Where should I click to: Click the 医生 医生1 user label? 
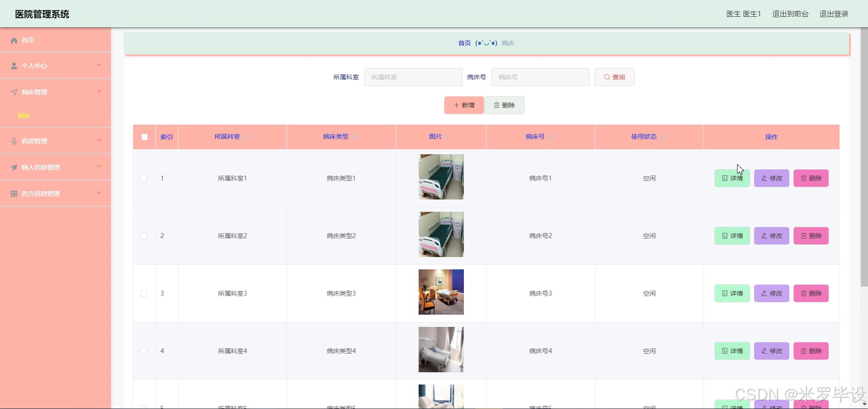743,14
